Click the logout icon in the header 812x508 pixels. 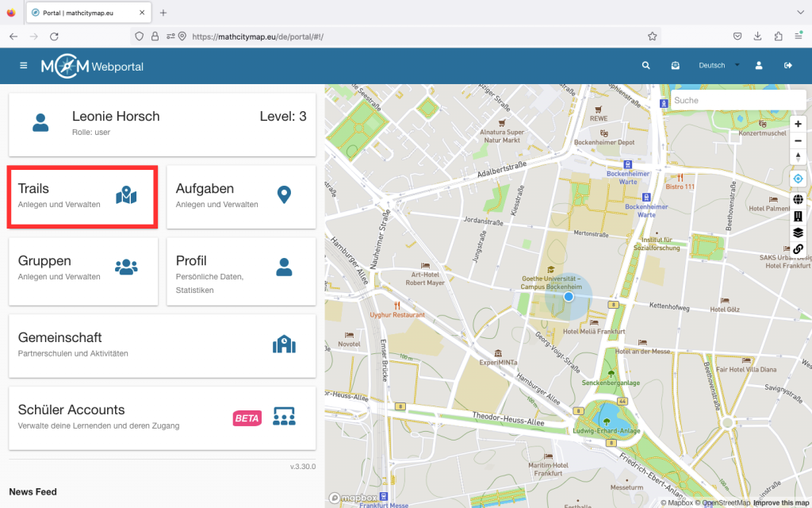point(788,66)
